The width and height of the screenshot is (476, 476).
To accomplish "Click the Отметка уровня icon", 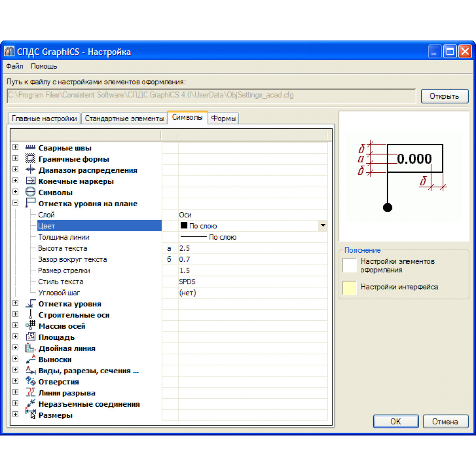I will [30, 303].
